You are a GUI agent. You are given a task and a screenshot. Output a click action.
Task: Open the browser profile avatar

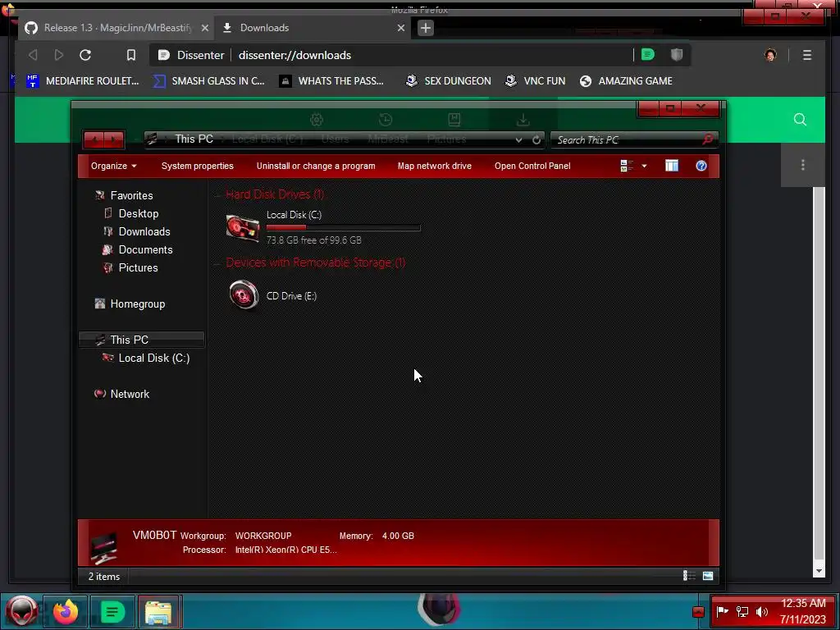click(x=770, y=55)
